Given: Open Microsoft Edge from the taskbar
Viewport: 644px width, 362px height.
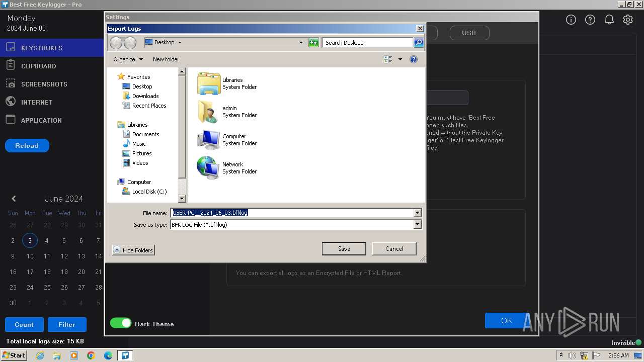Looking at the screenshot, I should (x=108, y=355).
